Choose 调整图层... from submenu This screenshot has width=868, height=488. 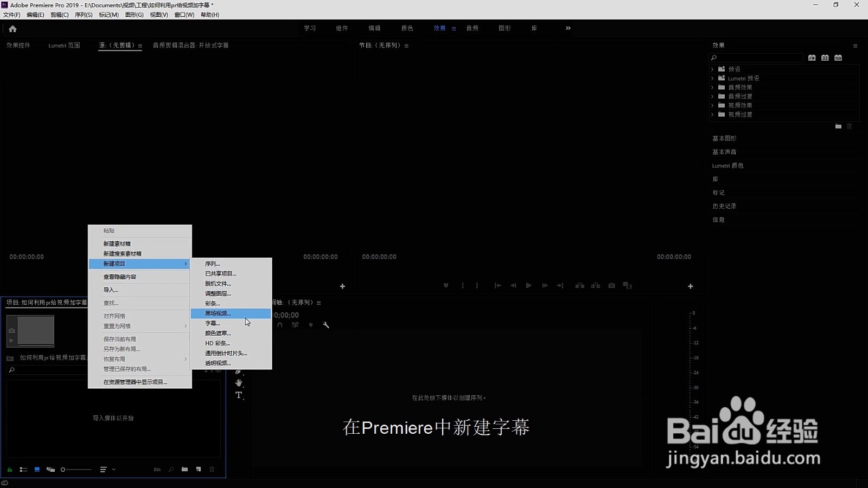pyautogui.click(x=231, y=293)
